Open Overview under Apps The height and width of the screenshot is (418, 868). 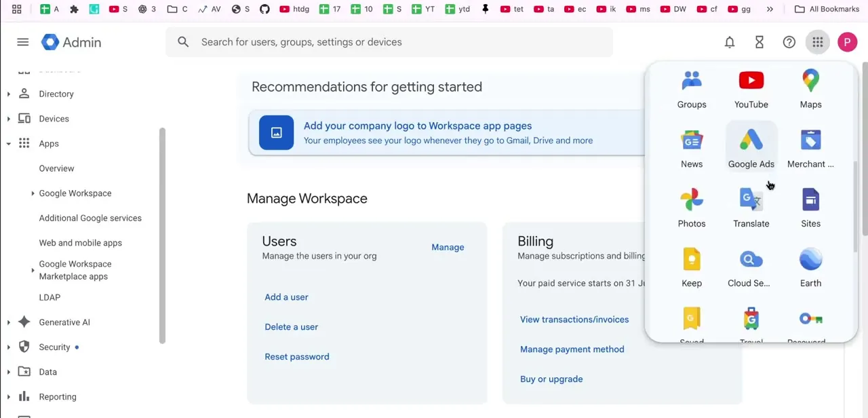[56, 168]
